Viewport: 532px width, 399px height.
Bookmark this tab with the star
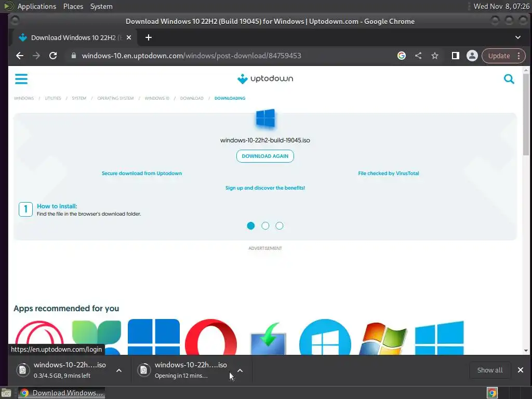435,56
